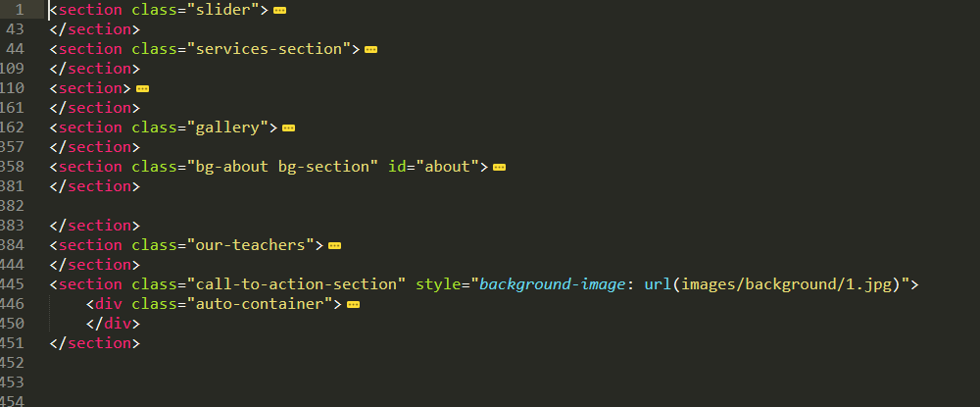Viewport: 980px width, 407px height.
Task: Select line number 162 in the gutter
Action: coord(13,127)
